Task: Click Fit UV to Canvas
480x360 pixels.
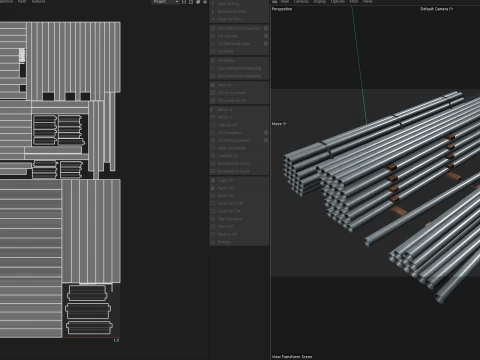Action: (x=239, y=93)
